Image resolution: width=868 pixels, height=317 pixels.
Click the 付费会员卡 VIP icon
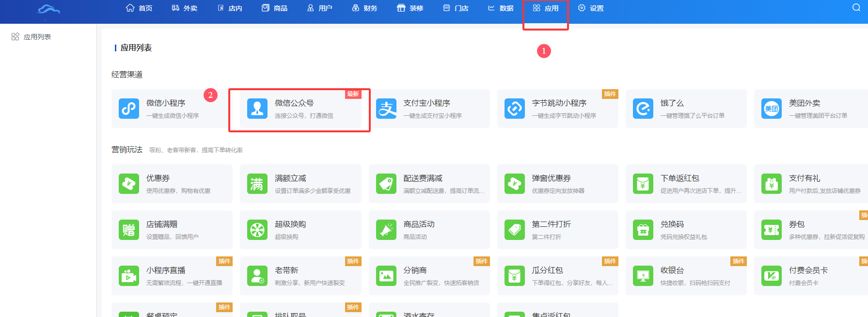pyautogui.click(x=772, y=276)
